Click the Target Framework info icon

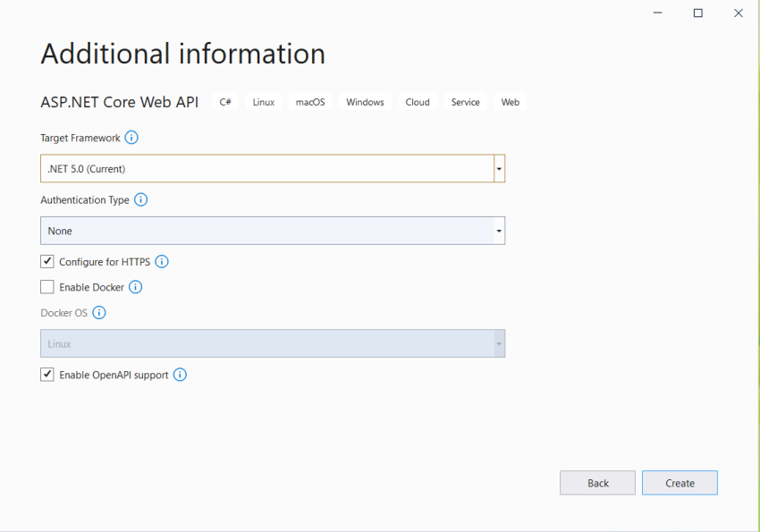(x=131, y=138)
